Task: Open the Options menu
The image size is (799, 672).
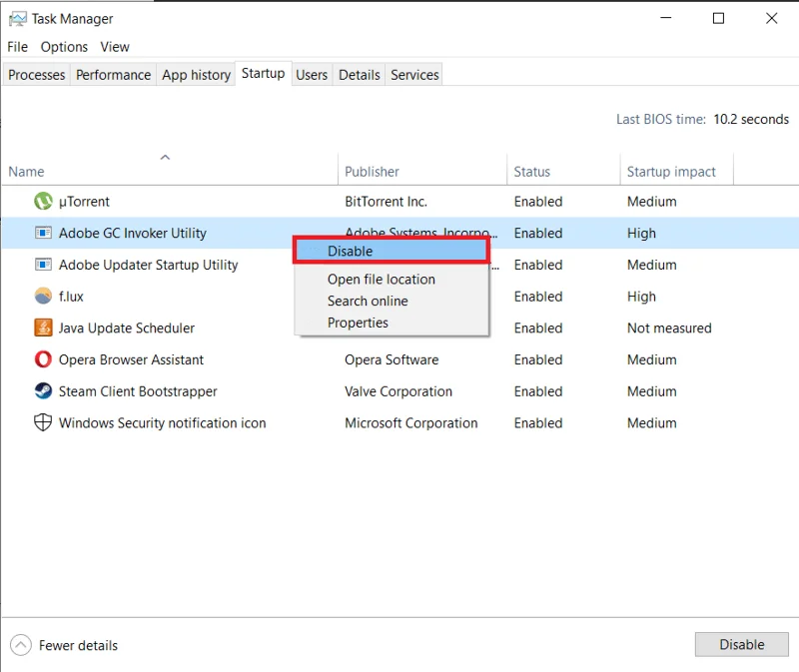Action: click(64, 47)
